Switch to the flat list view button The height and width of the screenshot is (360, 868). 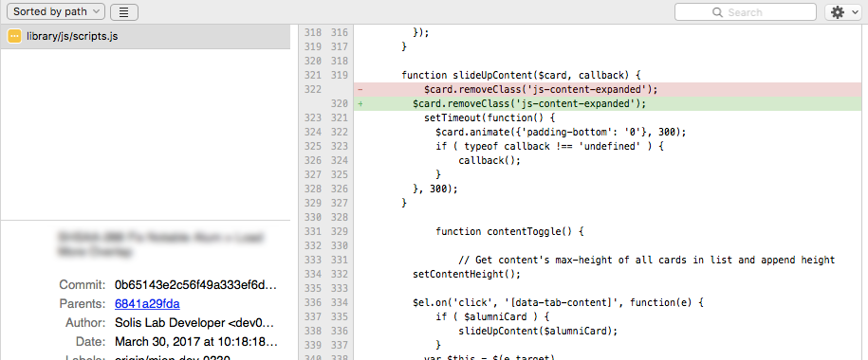click(x=124, y=12)
